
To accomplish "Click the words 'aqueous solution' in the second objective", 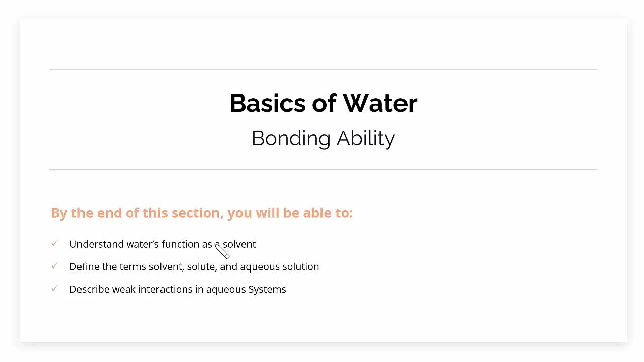I will point(279,266).
